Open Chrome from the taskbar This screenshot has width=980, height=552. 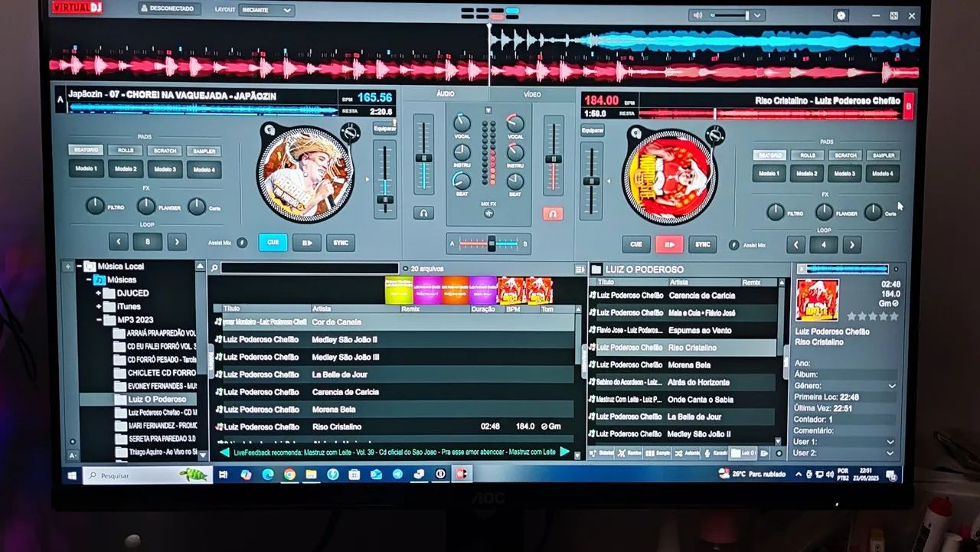click(x=289, y=475)
